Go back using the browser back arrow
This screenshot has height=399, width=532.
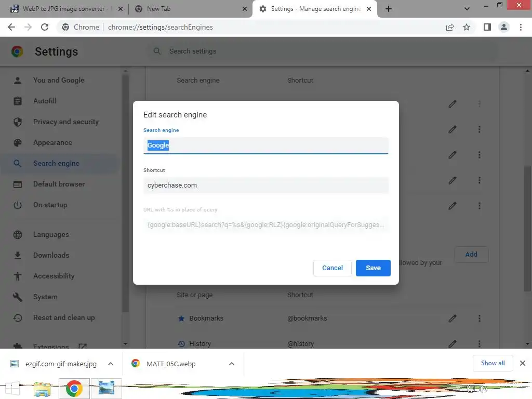pos(11,27)
